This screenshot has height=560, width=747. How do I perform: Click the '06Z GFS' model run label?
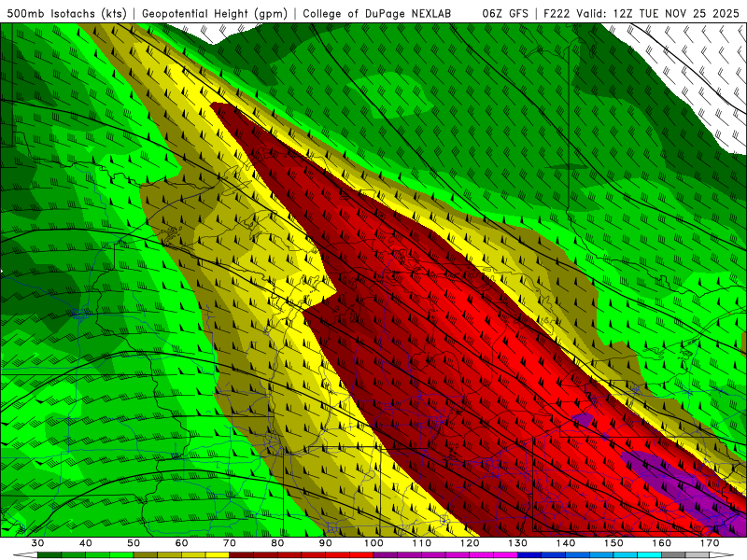pos(505,13)
